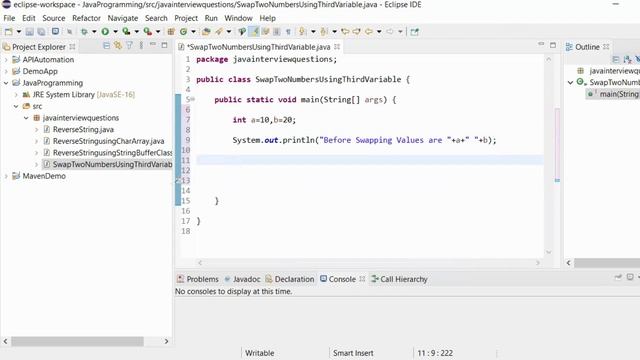Click the Open Type icon

206,31
